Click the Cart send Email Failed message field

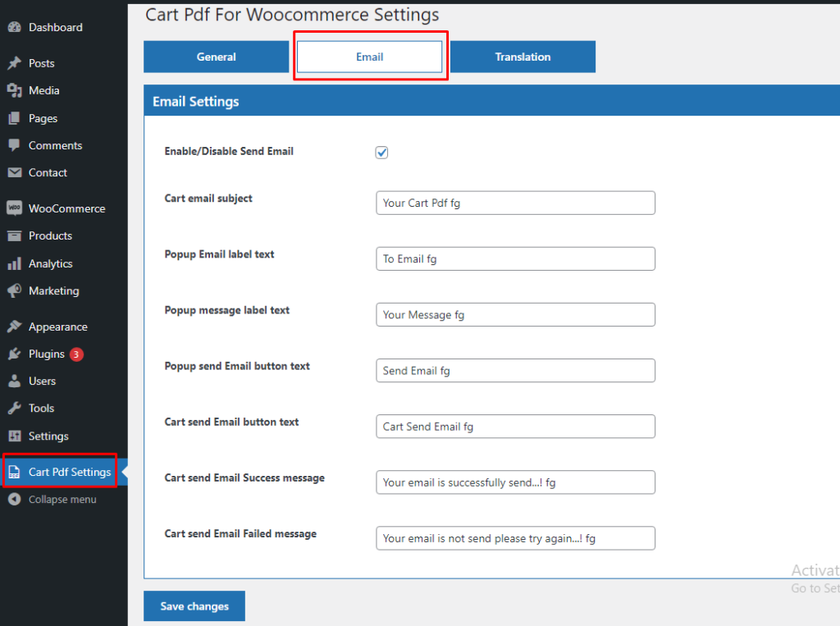(x=515, y=538)
